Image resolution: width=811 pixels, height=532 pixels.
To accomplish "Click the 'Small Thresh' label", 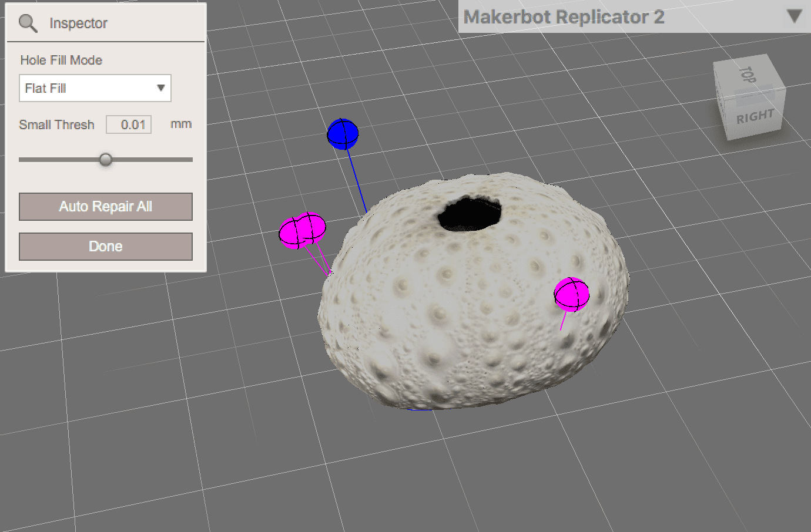I will (x=56, y=124).
